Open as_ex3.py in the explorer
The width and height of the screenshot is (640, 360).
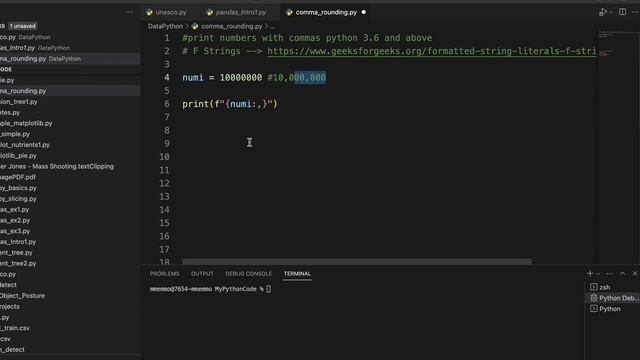click(15, 231)
